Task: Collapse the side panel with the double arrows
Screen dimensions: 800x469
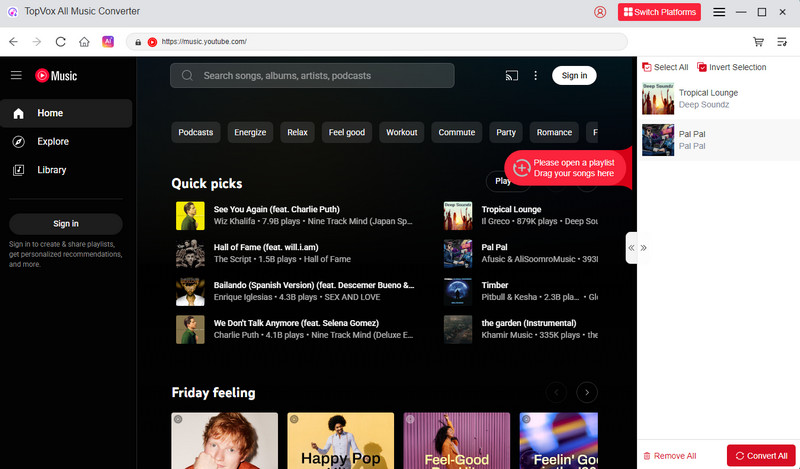Action: point(637,247)
